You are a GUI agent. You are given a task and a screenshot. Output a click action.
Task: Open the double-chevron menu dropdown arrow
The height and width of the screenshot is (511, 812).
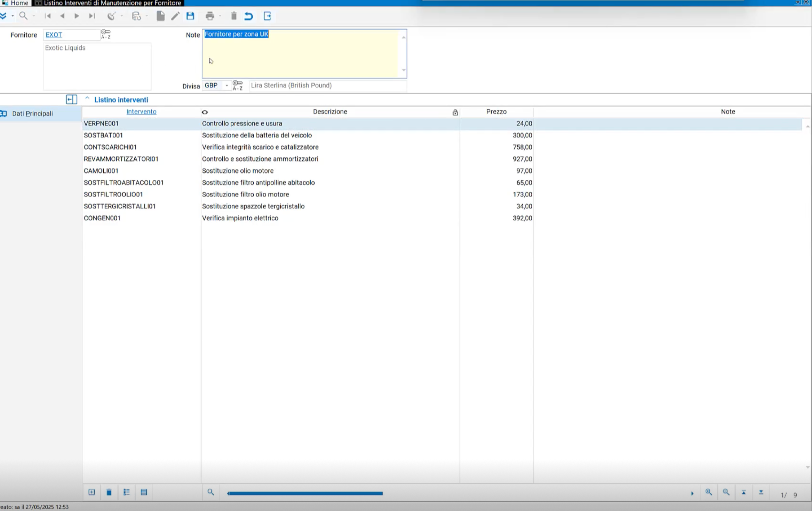point(13,16)
